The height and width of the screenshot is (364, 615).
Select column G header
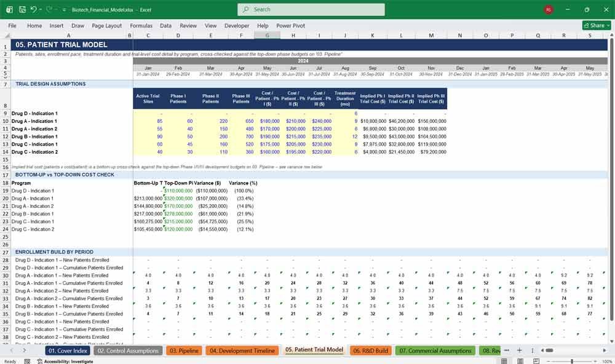pos(267,35)
